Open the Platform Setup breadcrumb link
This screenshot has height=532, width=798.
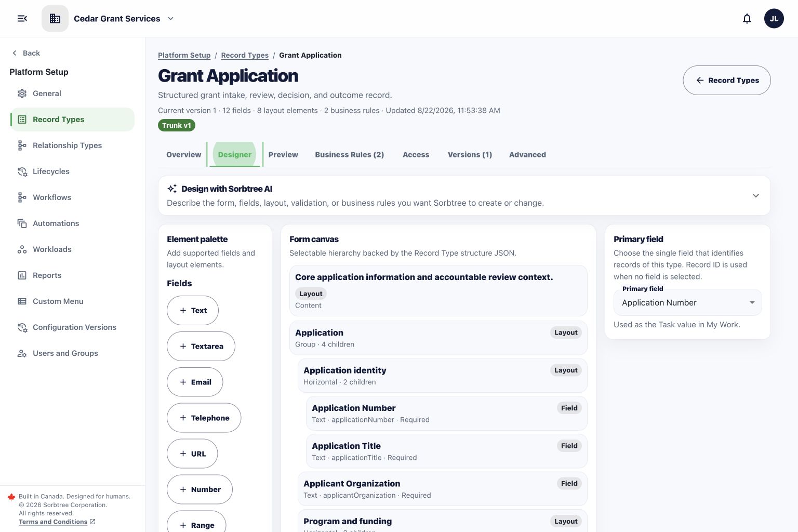[x=184, y=55]
